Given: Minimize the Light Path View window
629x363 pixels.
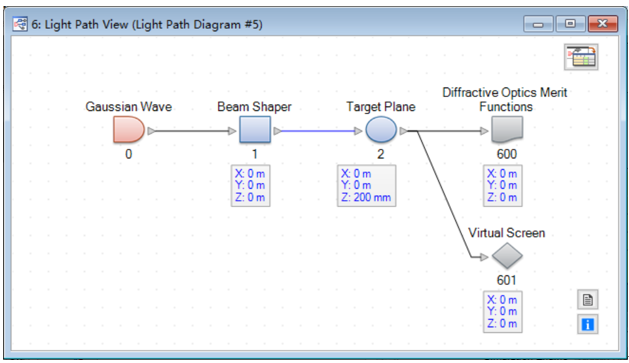Looking at the screenshot, I should tap(538, 24).
